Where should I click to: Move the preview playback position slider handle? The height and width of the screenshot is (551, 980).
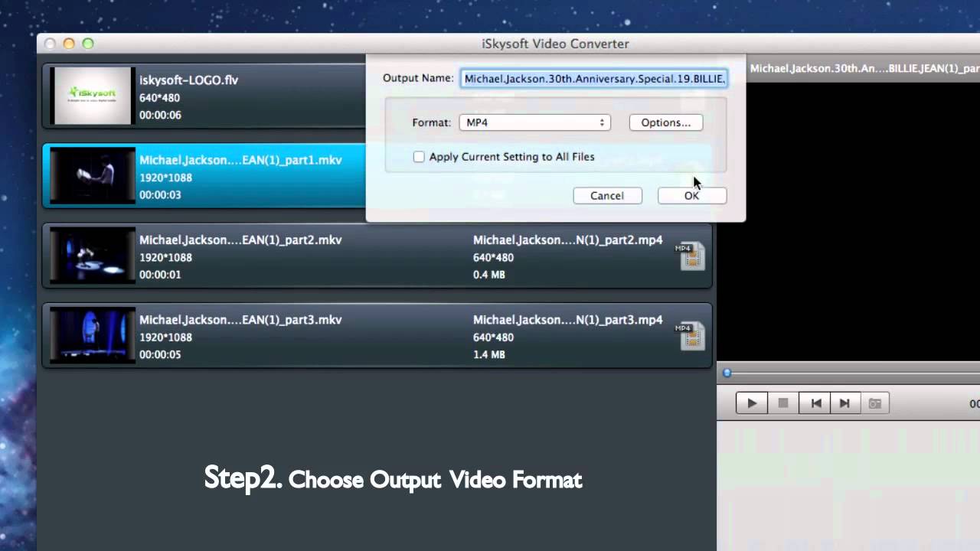tap(727, 373)
